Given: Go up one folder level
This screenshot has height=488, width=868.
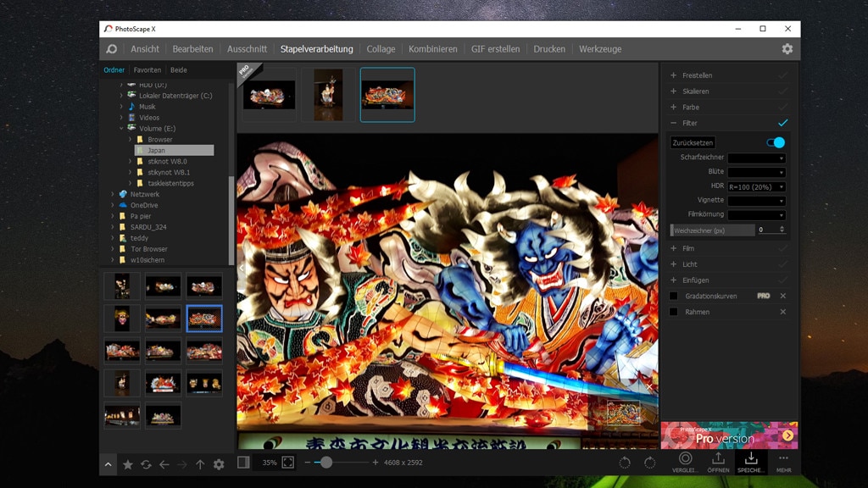Looking at the screenshot, I should 200,465.
